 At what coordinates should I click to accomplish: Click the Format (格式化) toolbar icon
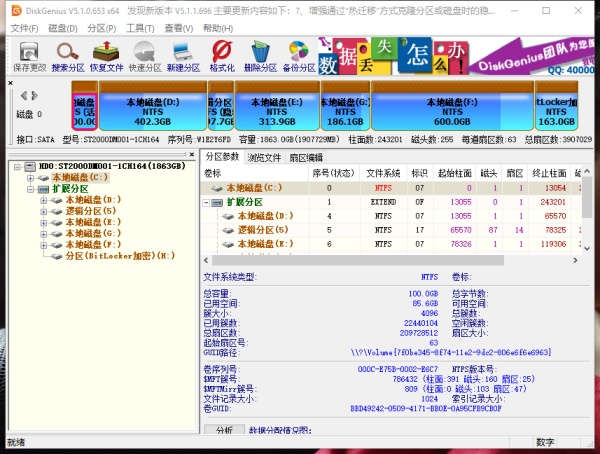(x=222, y=56)
